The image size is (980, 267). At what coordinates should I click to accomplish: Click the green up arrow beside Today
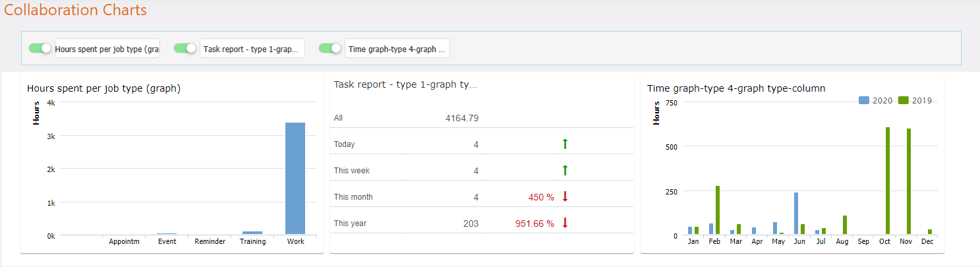pyautogui.click(x=564, y=144)
